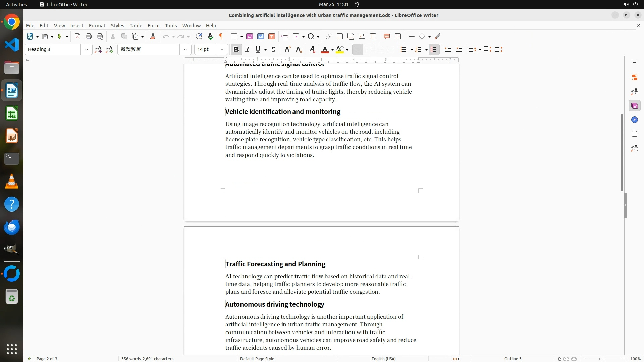Screen dimensions: 644x362
Task: Open the Format menu
Action: coord(97,26)
